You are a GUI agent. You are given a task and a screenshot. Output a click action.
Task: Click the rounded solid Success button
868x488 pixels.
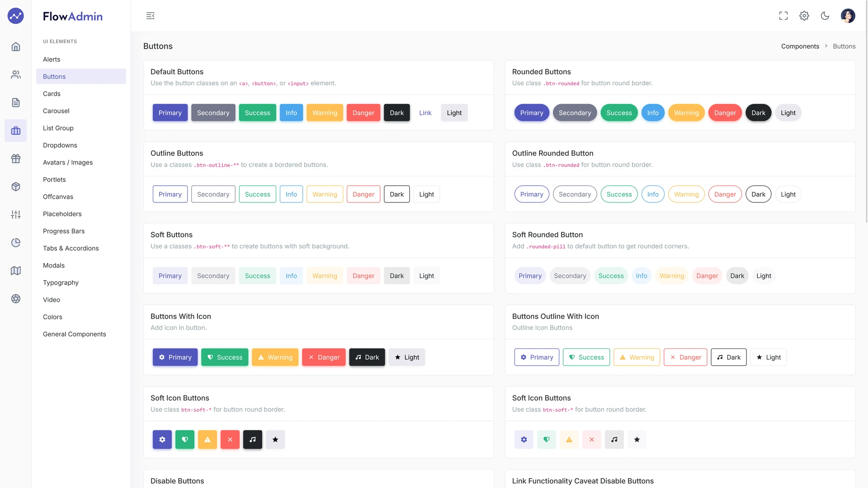coord(619,113)
